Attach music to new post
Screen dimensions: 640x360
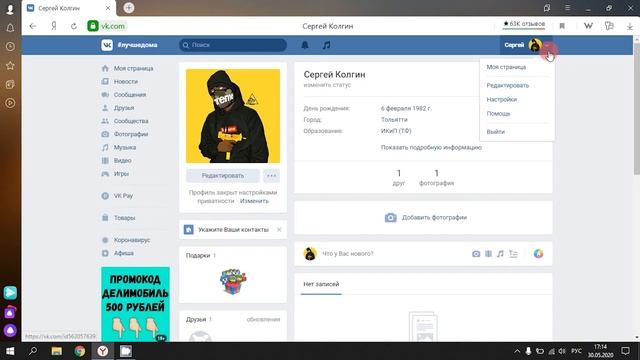point(500,254)
